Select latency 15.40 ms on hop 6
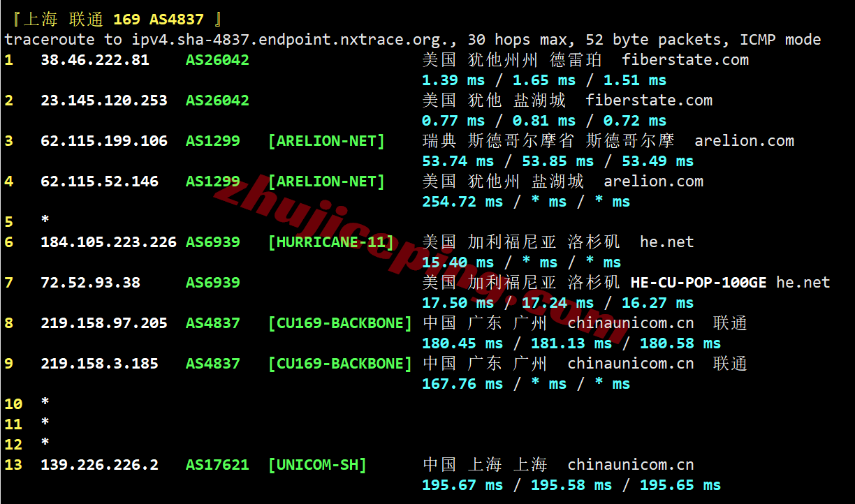Screen dimensions: 855x504 458,262
